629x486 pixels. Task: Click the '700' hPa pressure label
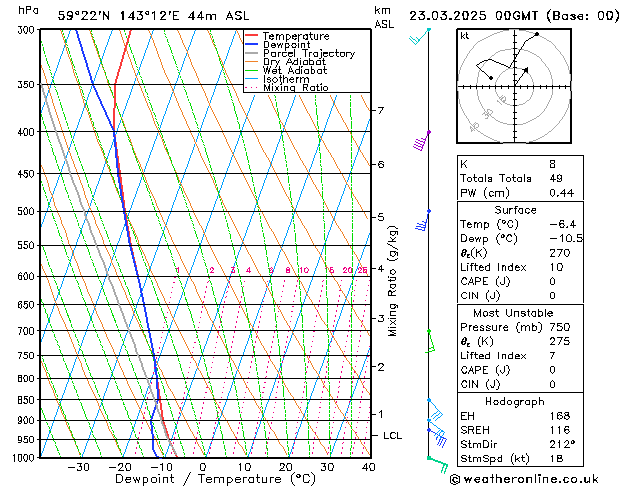point(28,331)
